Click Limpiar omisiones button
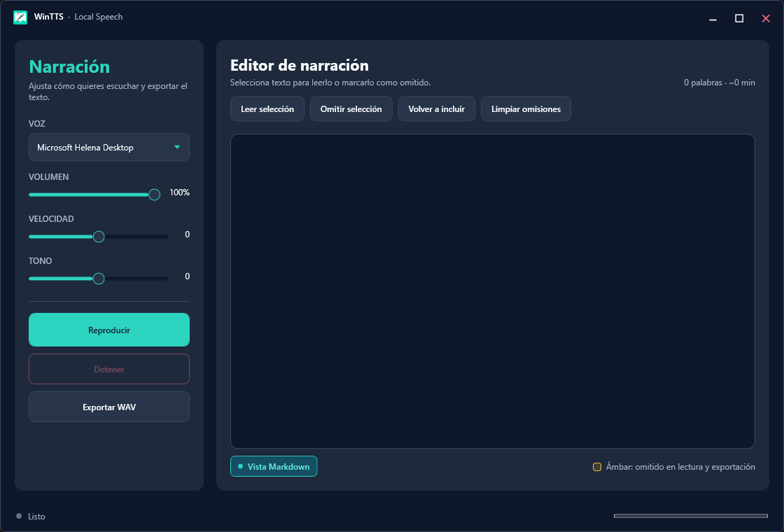Viewport: 784px width, 532px height. (526, 109)
